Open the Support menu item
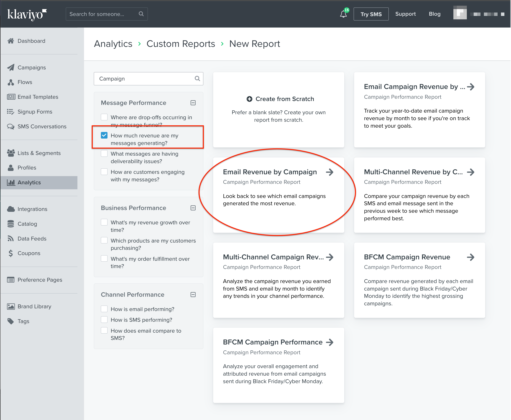The width and height of the screenshot is (511, 420). [405, 14]
